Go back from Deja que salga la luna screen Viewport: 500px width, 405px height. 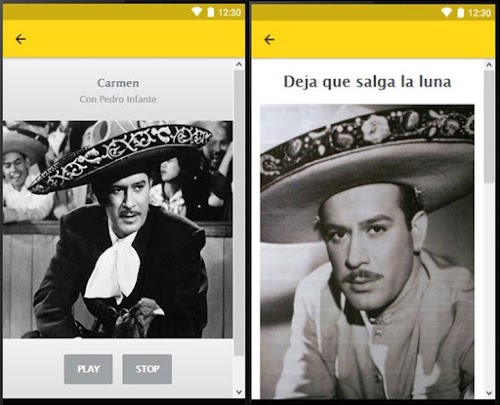click(269, 40)
